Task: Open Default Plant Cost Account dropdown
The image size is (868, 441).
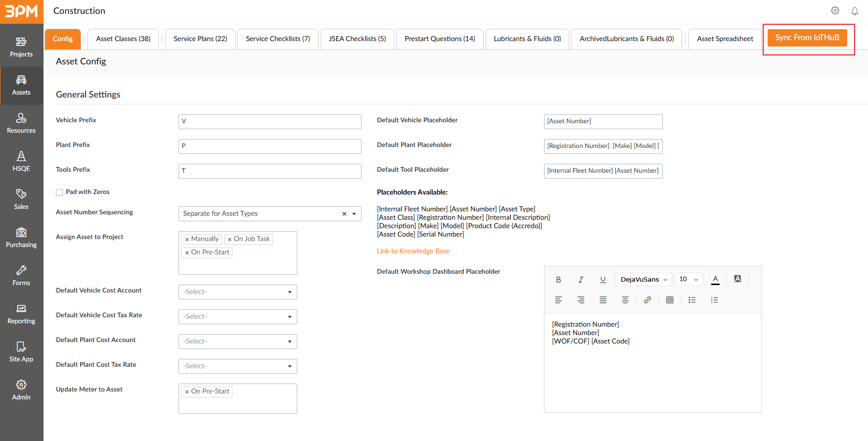Action: (238, 342)
